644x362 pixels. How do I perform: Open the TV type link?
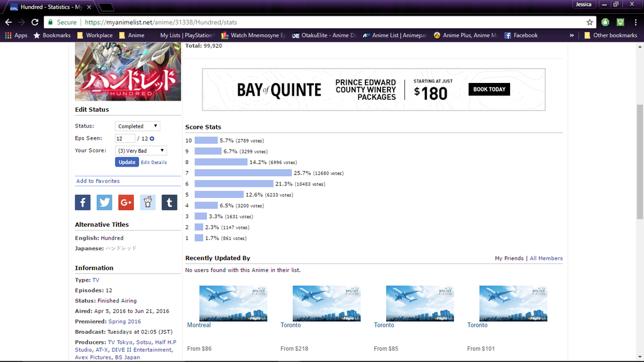click(96, 280)
